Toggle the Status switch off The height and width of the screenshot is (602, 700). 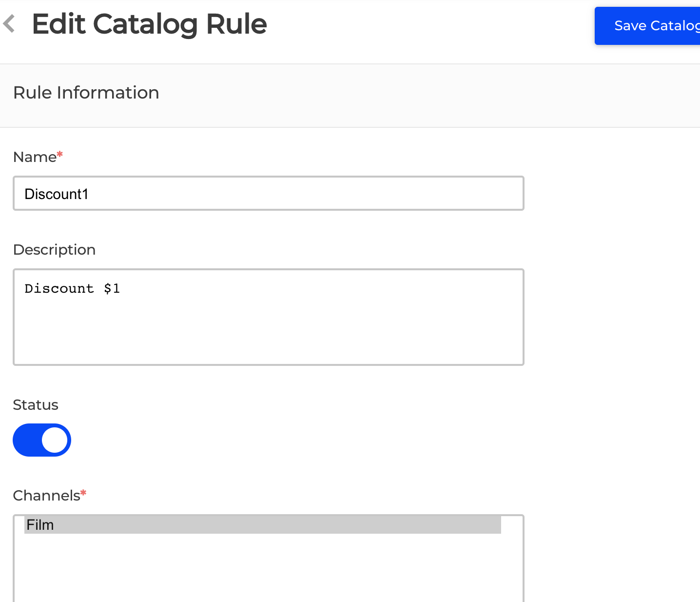[42, 440]
